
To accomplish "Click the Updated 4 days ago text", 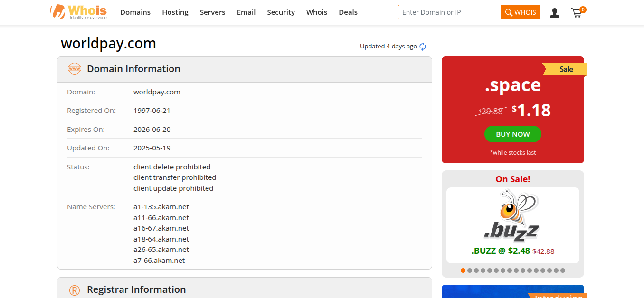I will [x=388, y=47].
